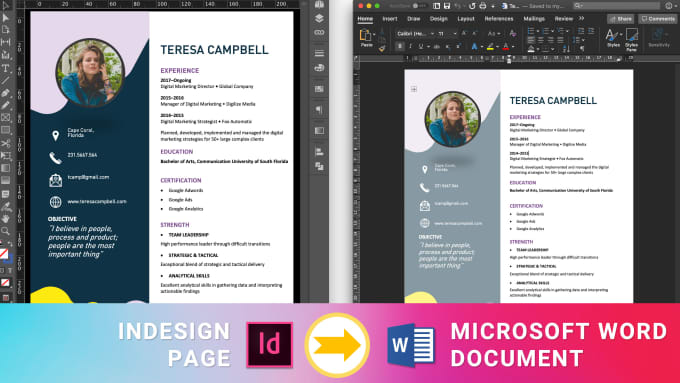Toggle the AutoSave switch

[x=418, y=6]
